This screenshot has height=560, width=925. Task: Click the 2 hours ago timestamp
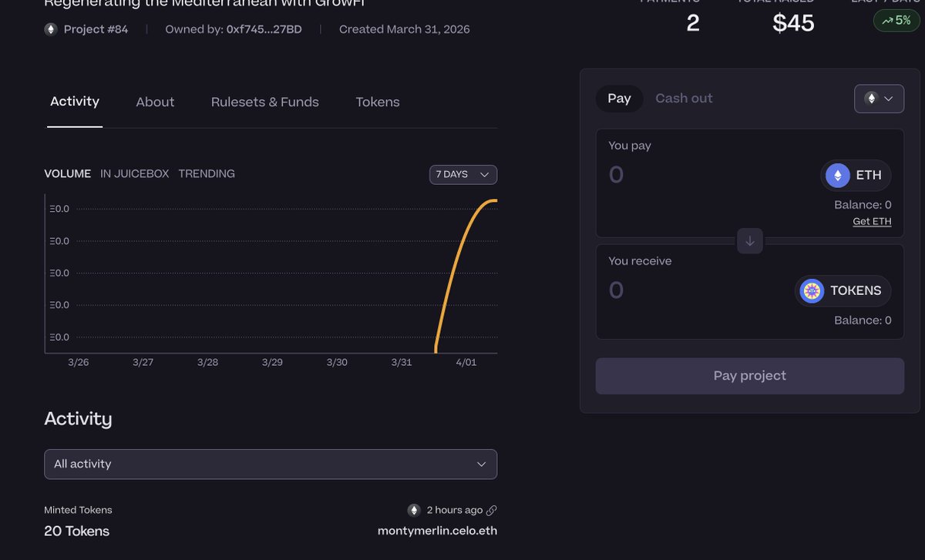[x=455, y=510]
